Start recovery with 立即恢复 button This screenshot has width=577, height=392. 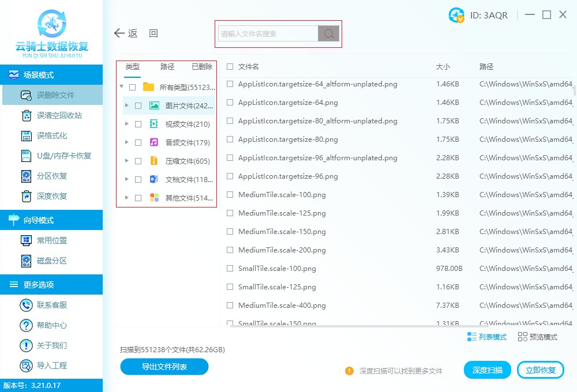pos(540,370)
